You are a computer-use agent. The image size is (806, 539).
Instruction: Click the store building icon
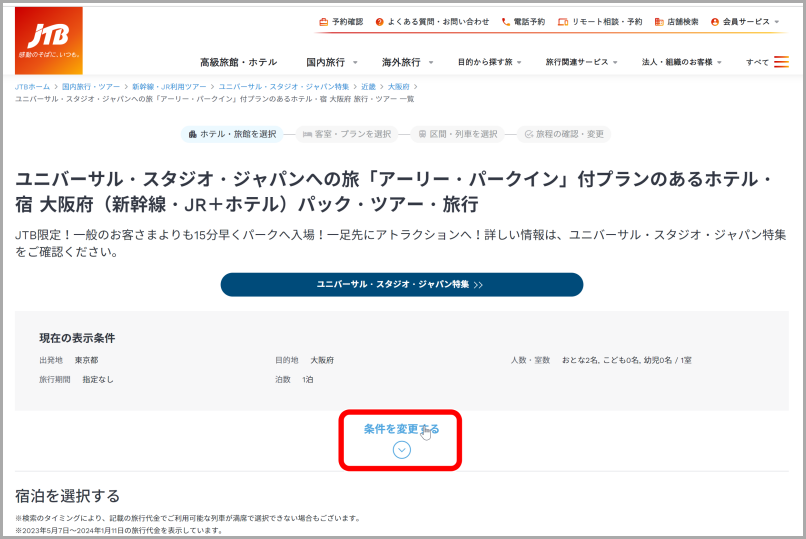(x=659, y=22)
